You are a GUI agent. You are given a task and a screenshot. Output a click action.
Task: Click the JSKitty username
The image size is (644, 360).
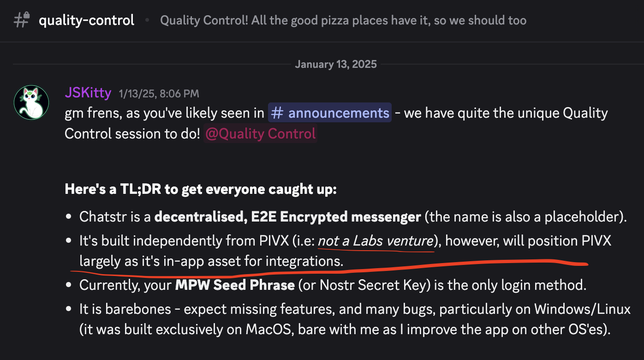[88, 93]
